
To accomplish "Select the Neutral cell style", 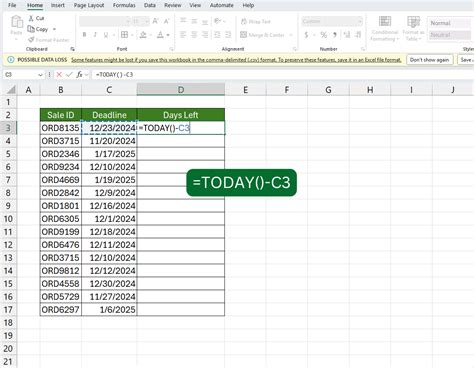I will (449, 35).
